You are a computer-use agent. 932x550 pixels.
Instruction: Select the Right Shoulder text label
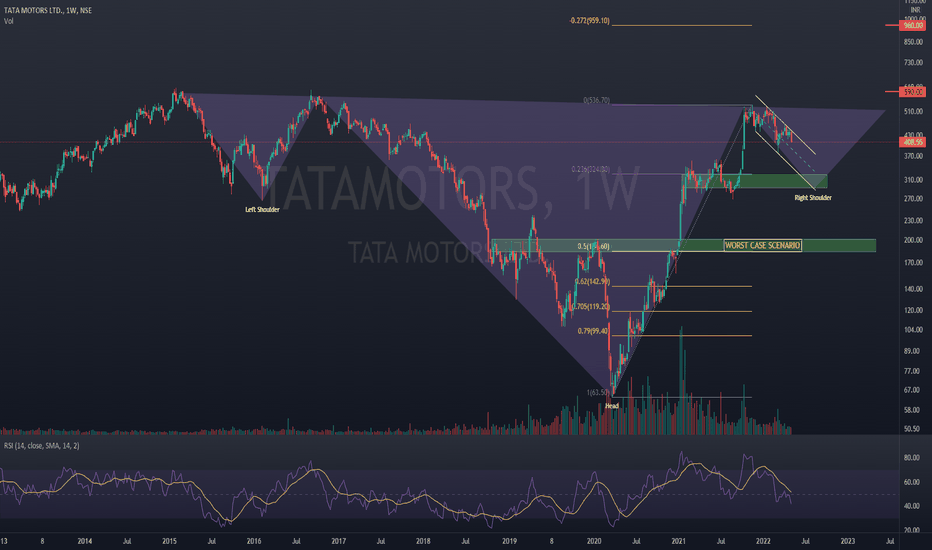click(813, 198)
